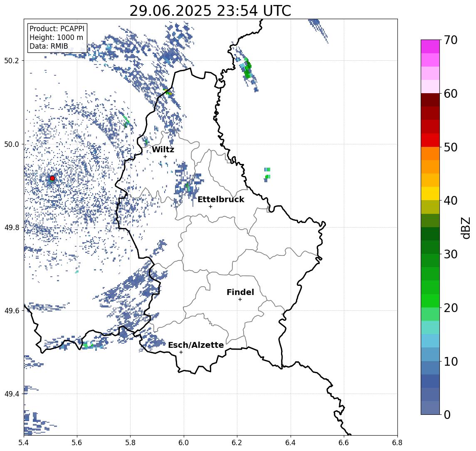Image resolution: width=476 pixels, height=451 pixels.
Task: Click the blue band just above 10 dBZ
Action: (x=430, y=354)
